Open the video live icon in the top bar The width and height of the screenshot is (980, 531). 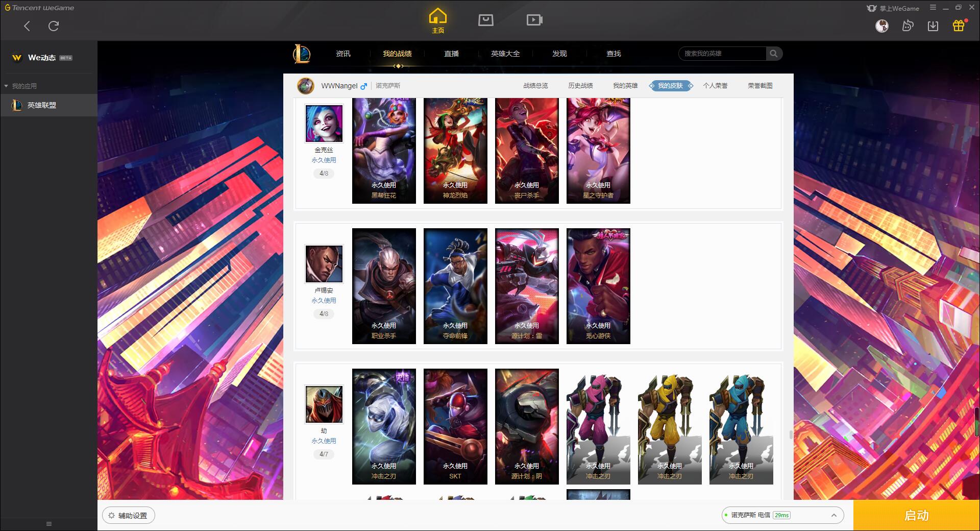tap(534, 20)
